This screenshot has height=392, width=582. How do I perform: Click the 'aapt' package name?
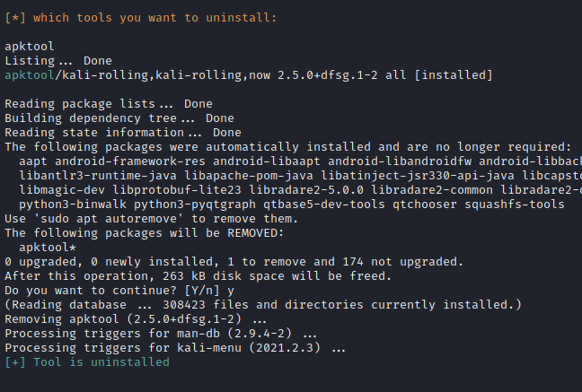[x=33, y=161]
